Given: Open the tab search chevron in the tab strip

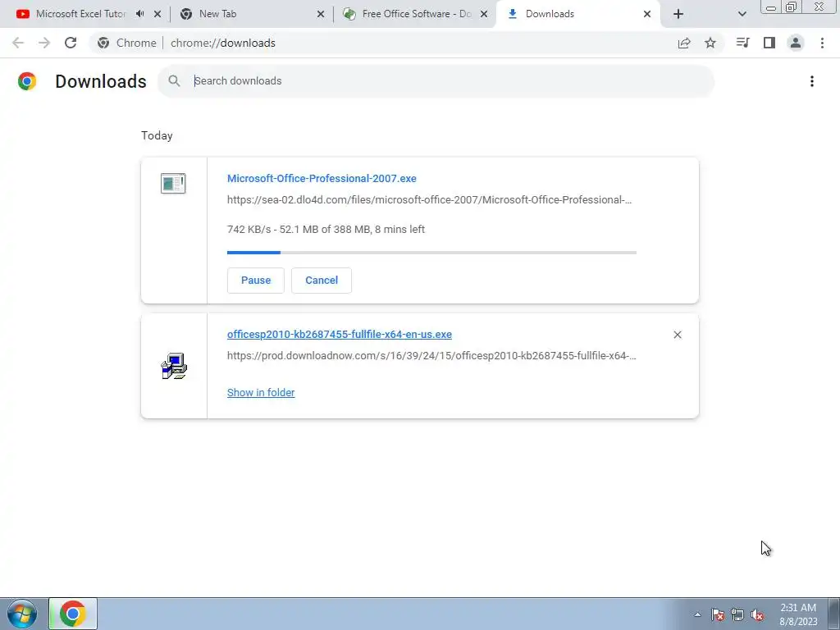Looking at the screenshot, I should coord(742,14).
